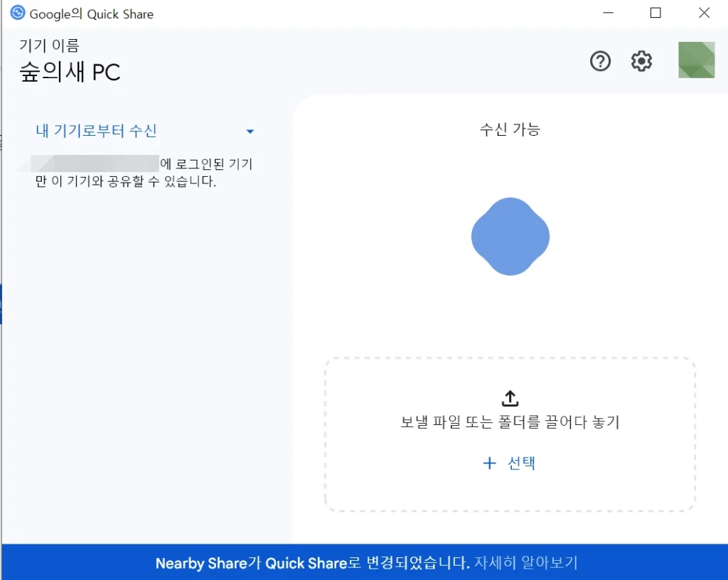Click the 선택 button to choose files
The width and height of the screenshot is (728, 580).
(x=510, y=463)
